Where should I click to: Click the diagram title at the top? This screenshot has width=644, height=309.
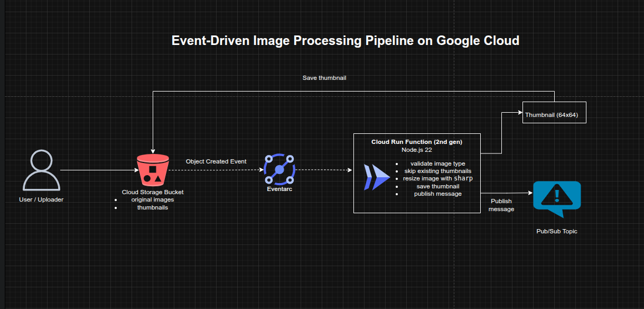[x=345, y=40]
